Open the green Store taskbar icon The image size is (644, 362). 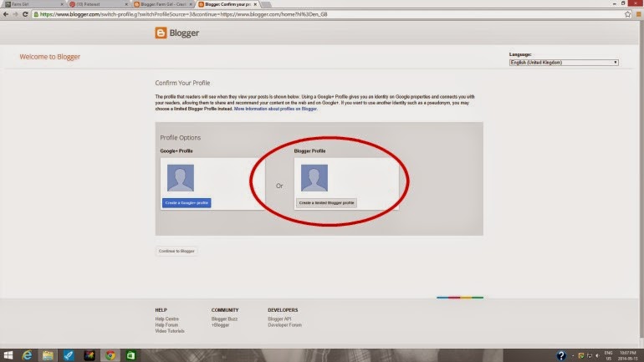tap(130, 355)
